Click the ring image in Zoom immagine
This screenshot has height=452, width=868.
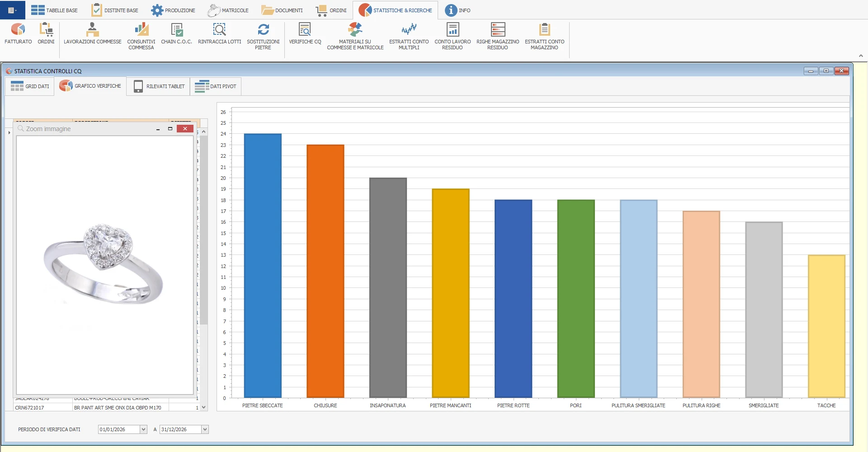pyautogui.click(x=104, y=264)
